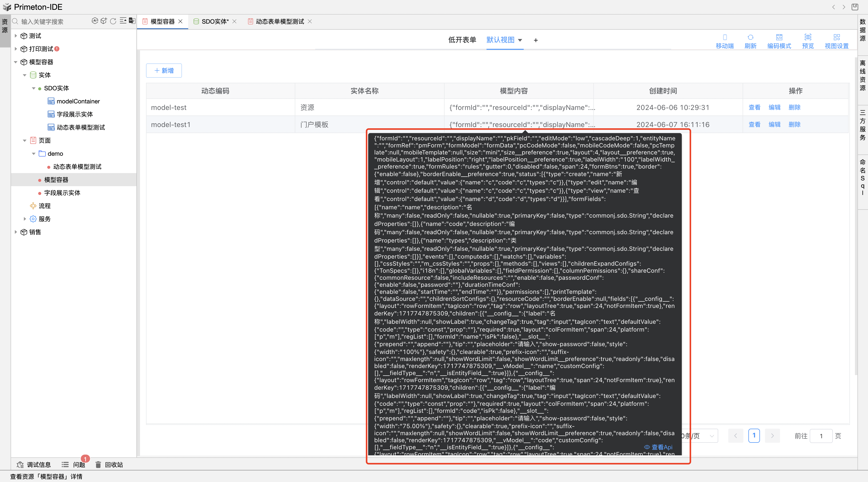Collapse the 模型容器 tree node
The image size is (868, 482).
16,62
